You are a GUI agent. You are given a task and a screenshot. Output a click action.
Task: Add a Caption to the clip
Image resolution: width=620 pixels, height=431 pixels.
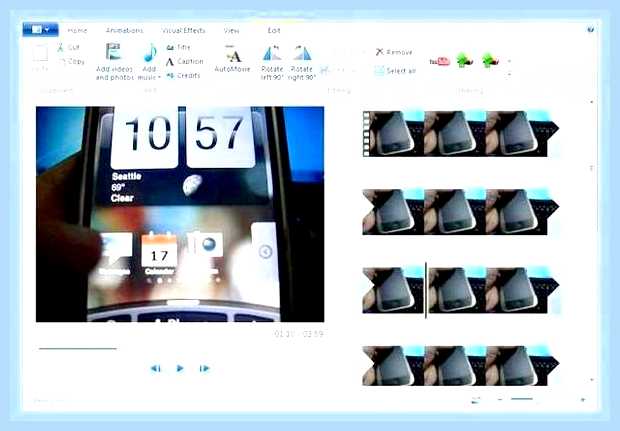[184, 61]
